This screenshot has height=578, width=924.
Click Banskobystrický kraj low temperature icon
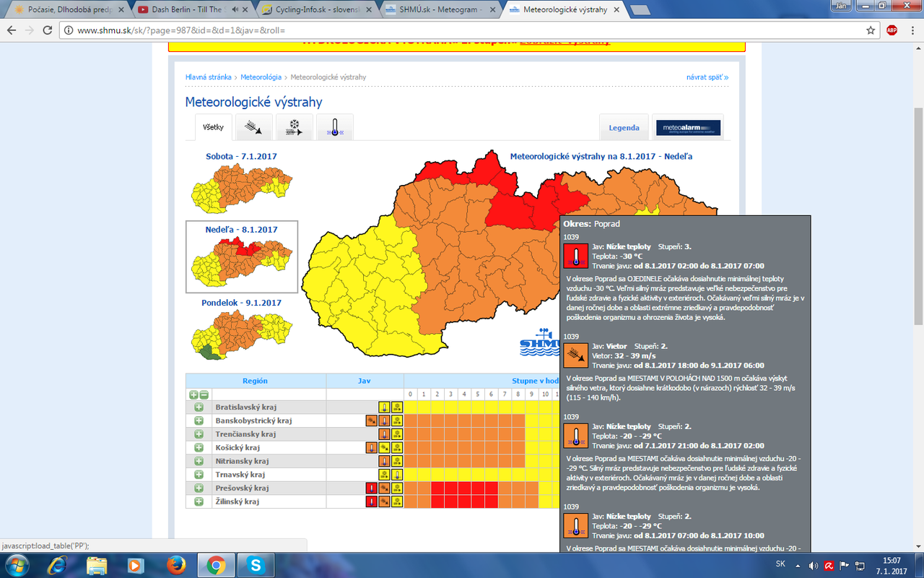point(384,420)
